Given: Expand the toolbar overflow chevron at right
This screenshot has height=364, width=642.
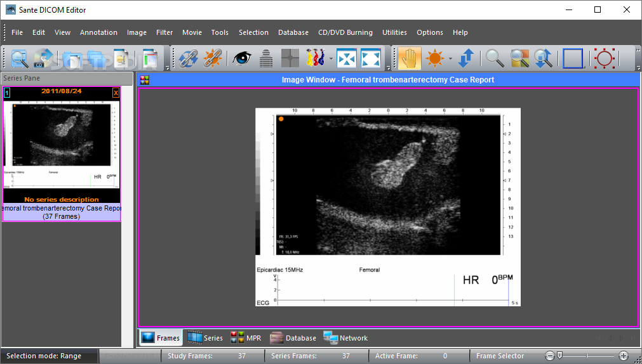Looking at the screenshot, I should 638,50.
